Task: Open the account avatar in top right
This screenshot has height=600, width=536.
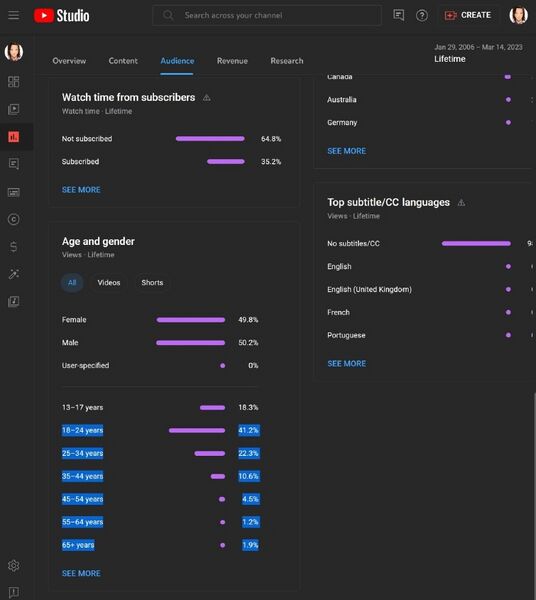Action: point(518,15)
